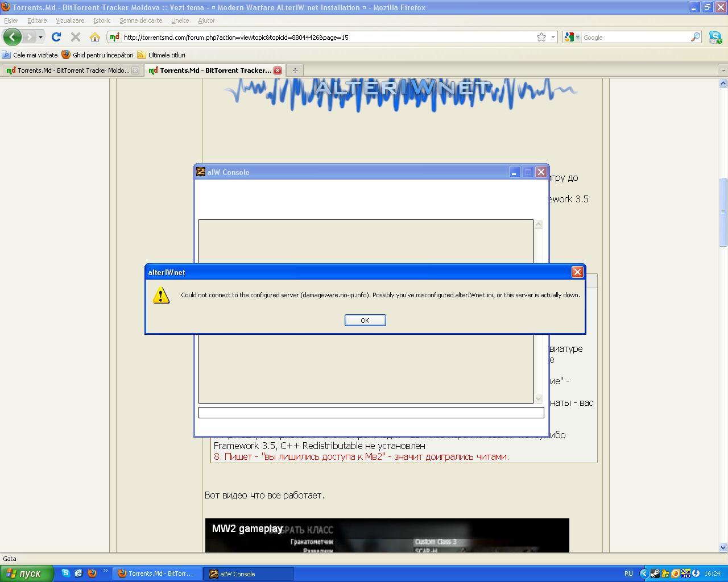Click the aIW Console scrollbar up arrow

point(539,225)
